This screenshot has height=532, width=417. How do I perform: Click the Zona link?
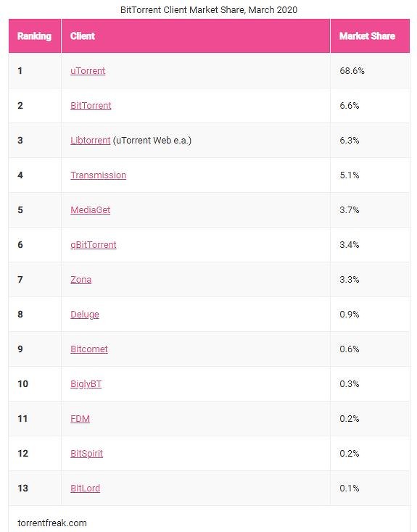(x=80, y=280)
